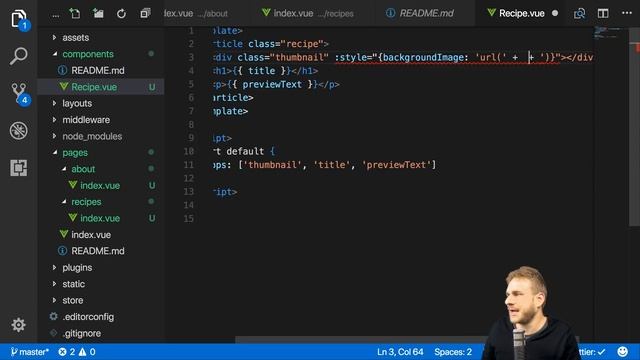Click the New Folder icon in explorer toolbar
The image size is (640, 360).
click(98, 13)
